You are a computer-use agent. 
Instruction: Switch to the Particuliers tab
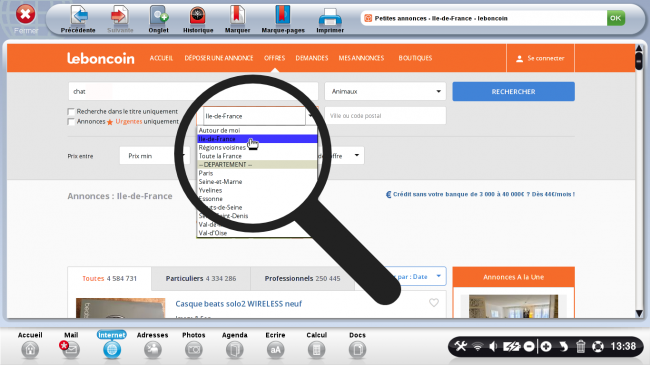coord(201,278)
